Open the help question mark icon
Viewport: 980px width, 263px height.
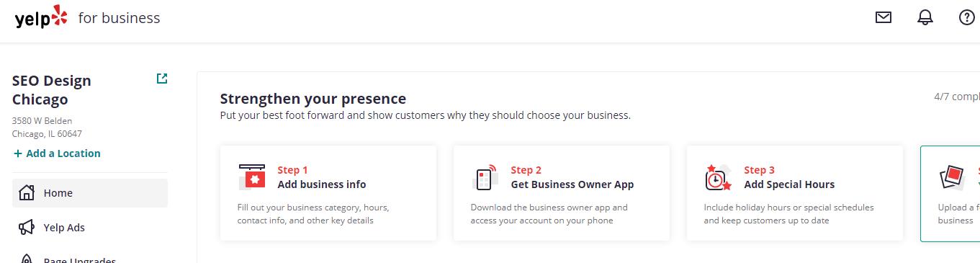pyautogui.click(x=967, y=17)
